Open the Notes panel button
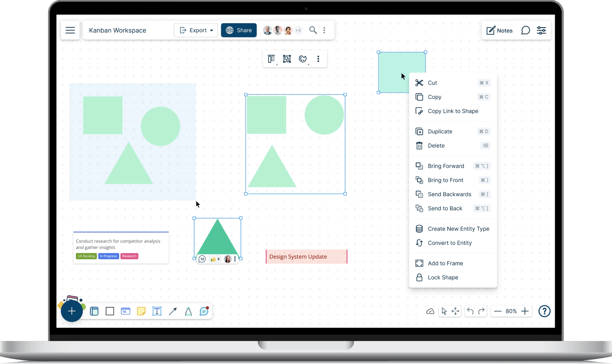 point(499,30)
